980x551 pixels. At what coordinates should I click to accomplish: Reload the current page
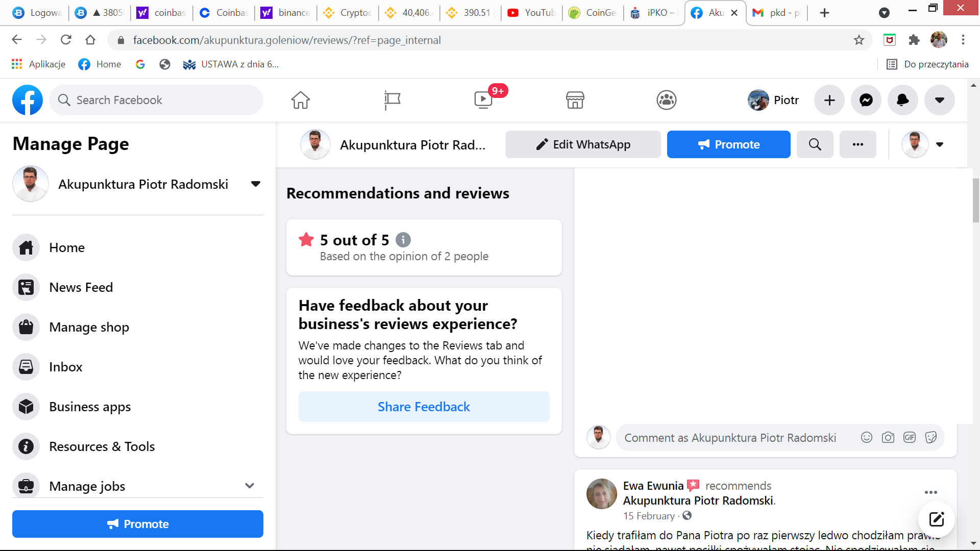pyautogui.click(x=66, y=40)
